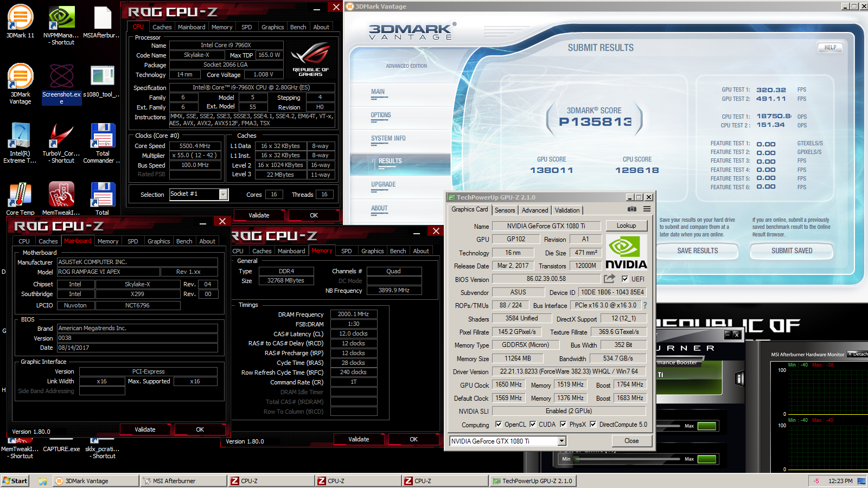The width and height of the screenshot is (868, 488).
Task: Launch the TurboV_Core shortcut icon
Action: [61, 143]
